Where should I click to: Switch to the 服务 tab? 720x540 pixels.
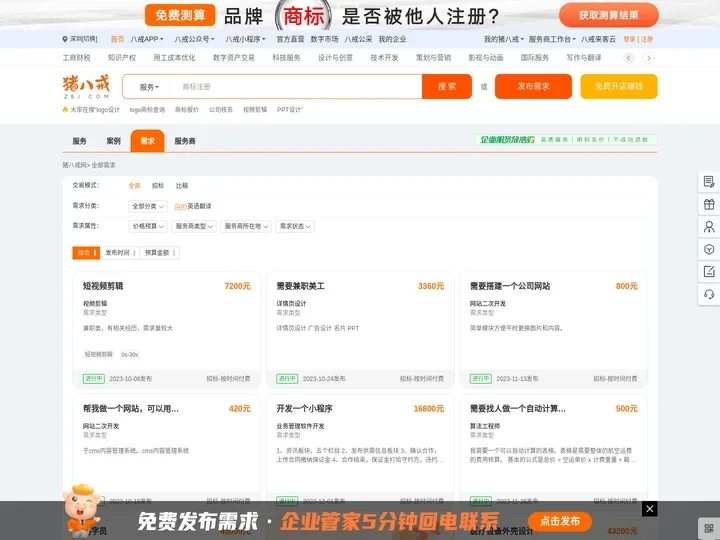pos(79,141)
